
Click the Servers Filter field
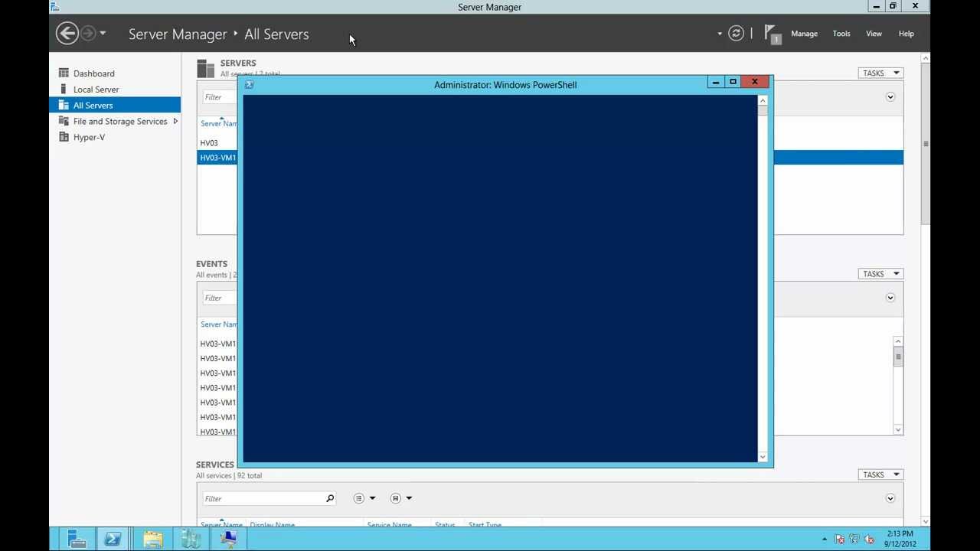pos(220,97)
